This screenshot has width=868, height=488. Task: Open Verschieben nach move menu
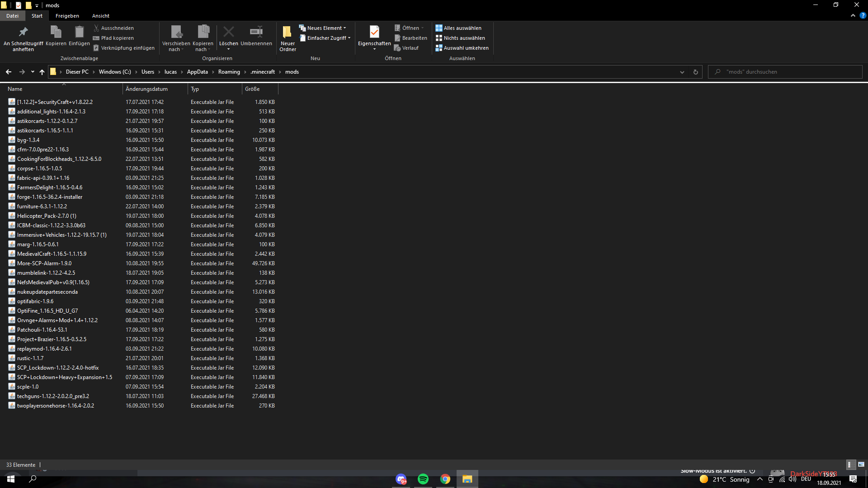tap(176, 38)
